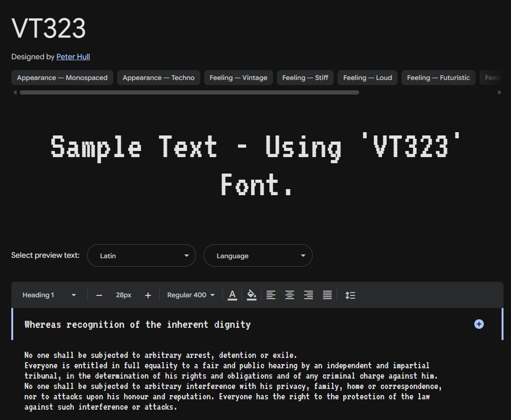Click the 'Whereas recognition of the inherent dignity' heading
Image resolution: width=511 pixels, height=420 pixels.
tap(138, 325)
